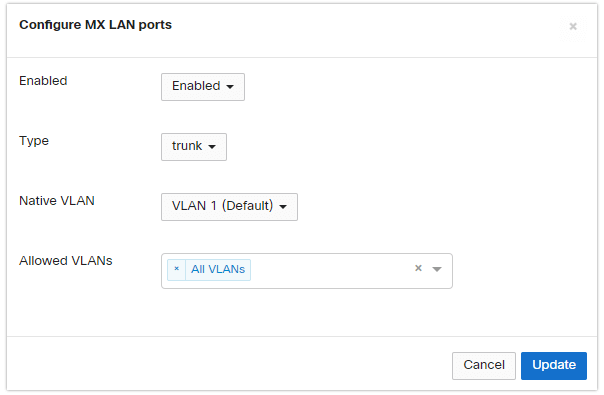Open the port Type dropdown showing trunk
Image resolution: width=604 pixels, height=395 pixels.
(x=194, y=147)
